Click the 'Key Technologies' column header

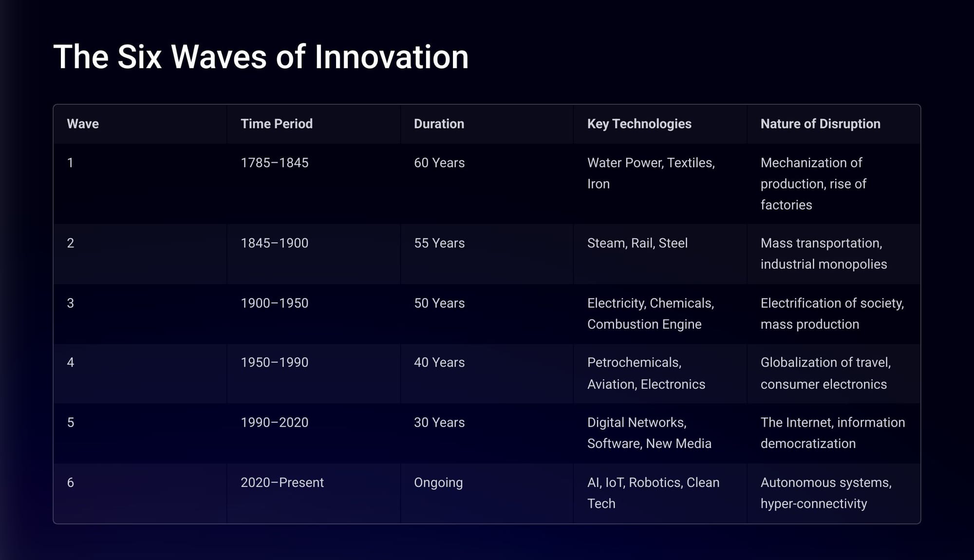tap(660, 124)
